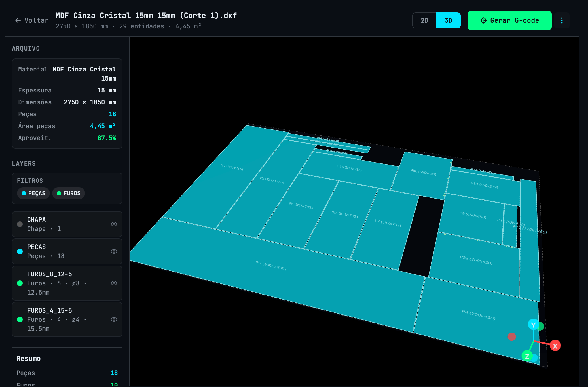Select piece P1 (2001x430) in viewport
The height and width of the screenshot is (387, 588).
coord(271,266)
